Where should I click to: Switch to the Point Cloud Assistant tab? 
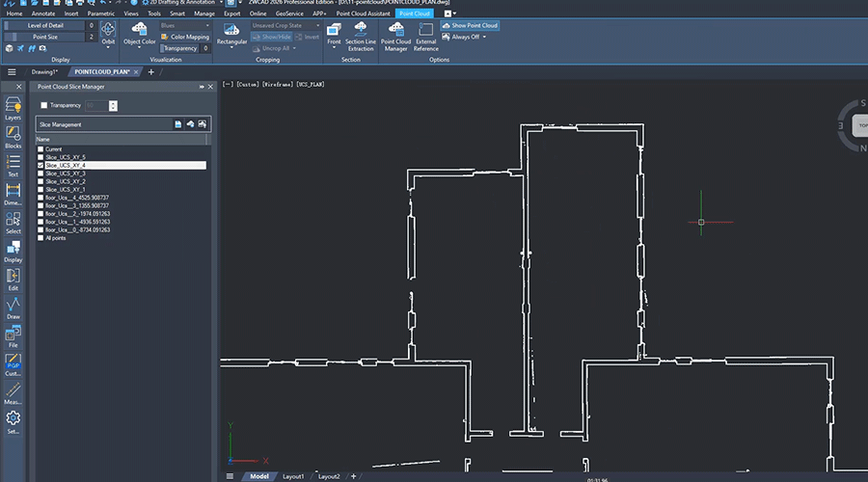tap(364, 13)
